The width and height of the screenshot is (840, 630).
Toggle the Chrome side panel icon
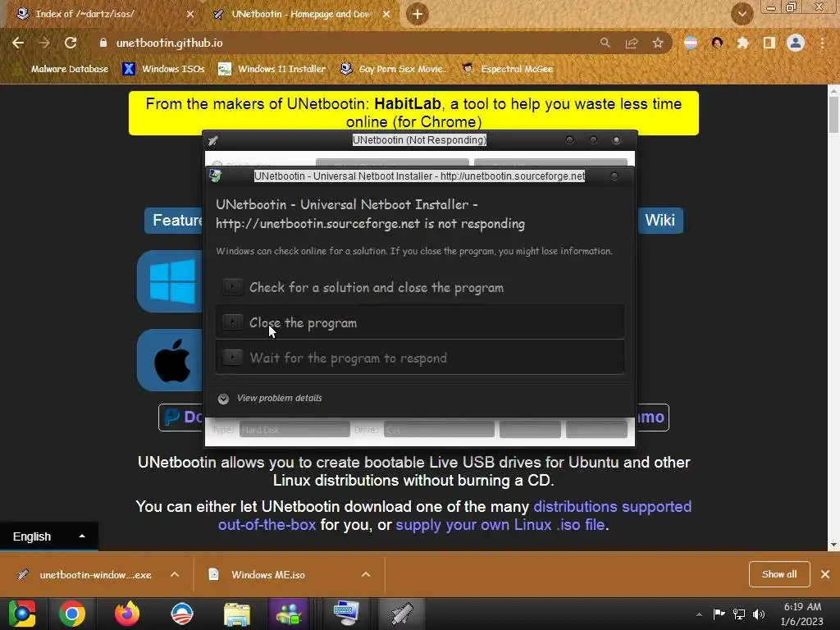769,43
